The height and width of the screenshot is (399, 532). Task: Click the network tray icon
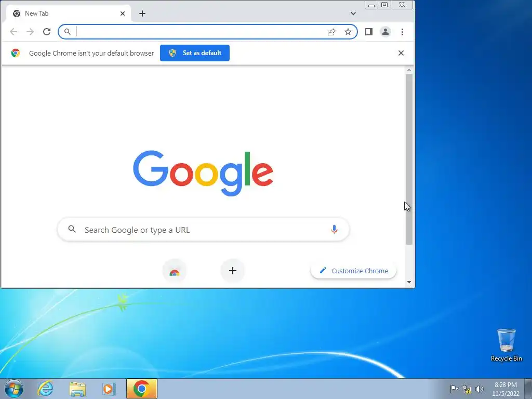(467, 389)
